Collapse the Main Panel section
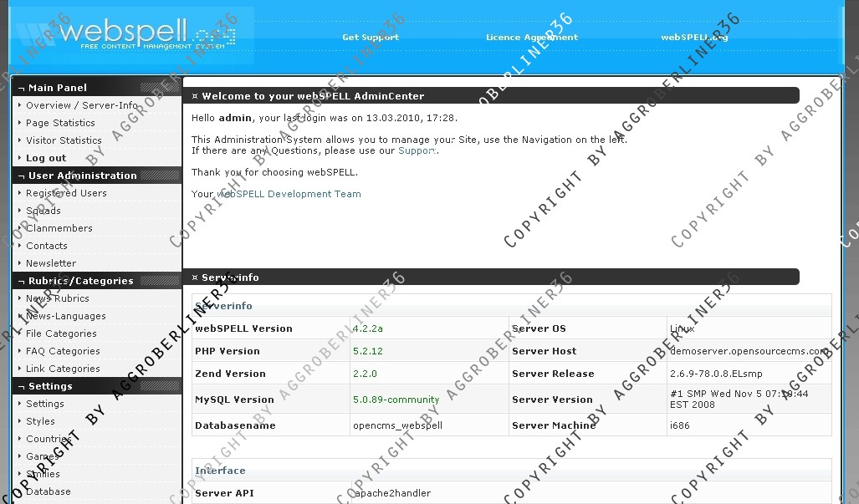 pos(97,88)
